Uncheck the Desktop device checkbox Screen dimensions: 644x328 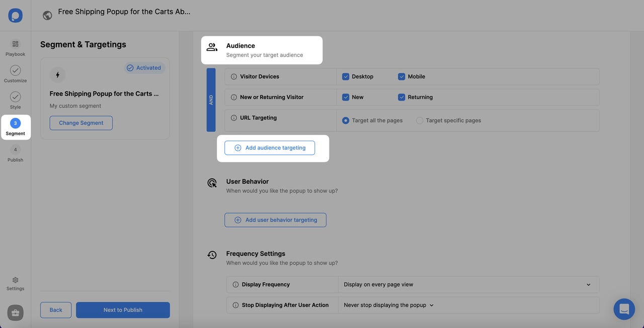coord(346,77)
